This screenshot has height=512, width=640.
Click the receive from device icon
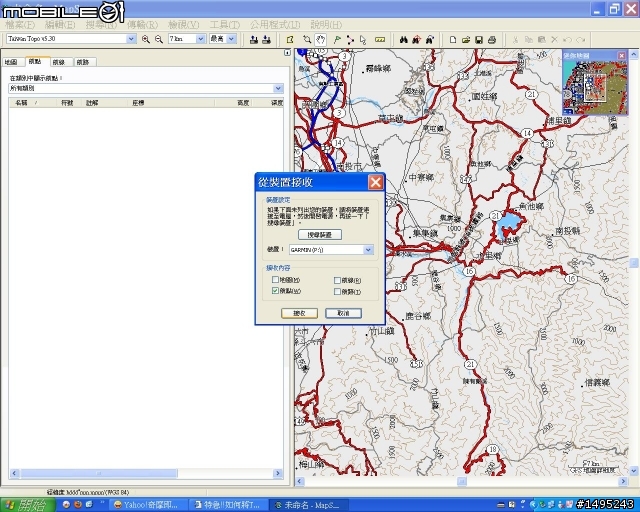pyautogui.click(x=267, y=40)
